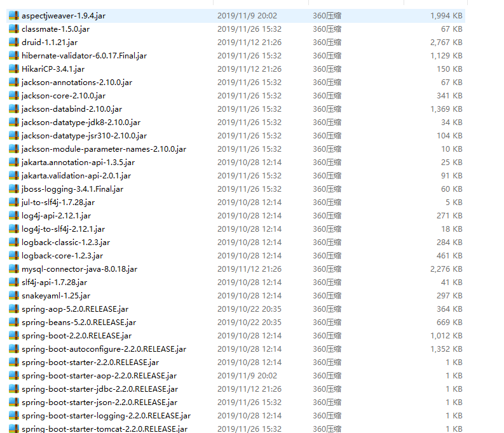This screenshot has width=504, height=433.
Task: Select file jboss-logging-3.4.1.Final.jar
Action: pos(72,189)
